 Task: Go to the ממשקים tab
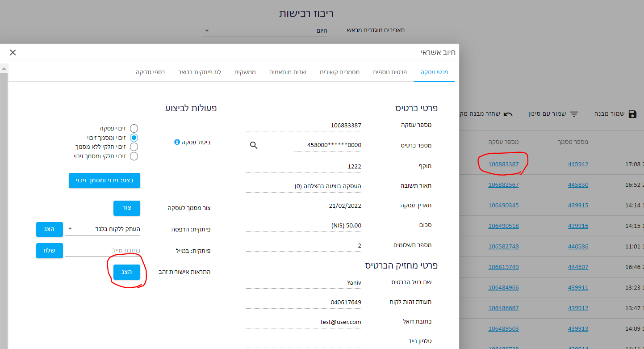tap(245, 72)
